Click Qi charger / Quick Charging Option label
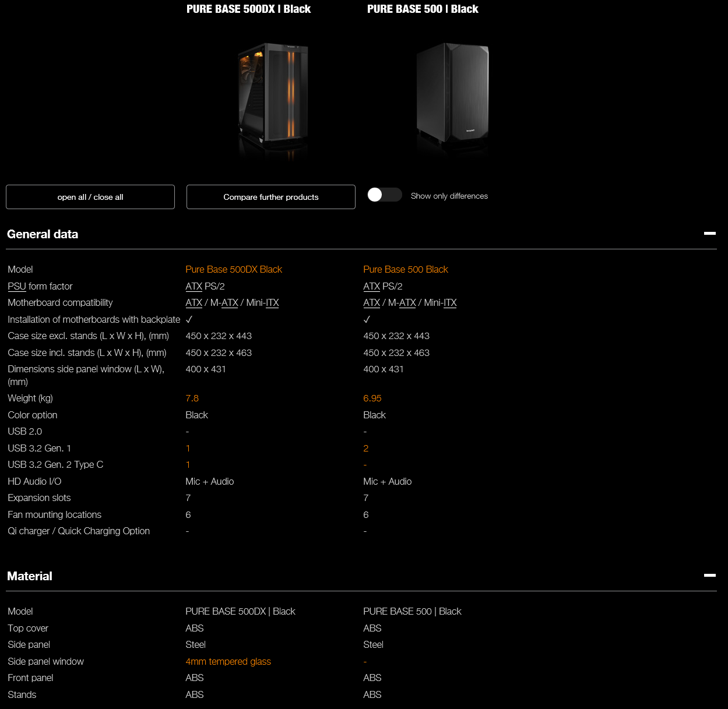 [79, 531]
